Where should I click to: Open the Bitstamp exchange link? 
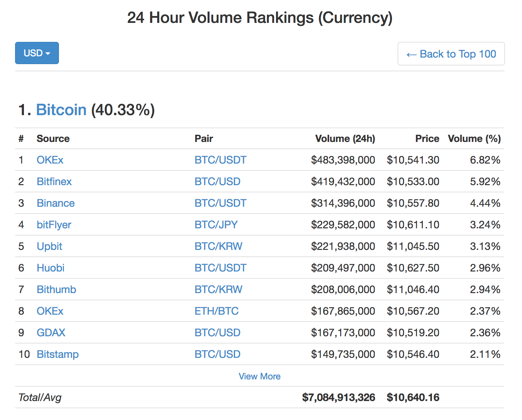tap(58, 354)
